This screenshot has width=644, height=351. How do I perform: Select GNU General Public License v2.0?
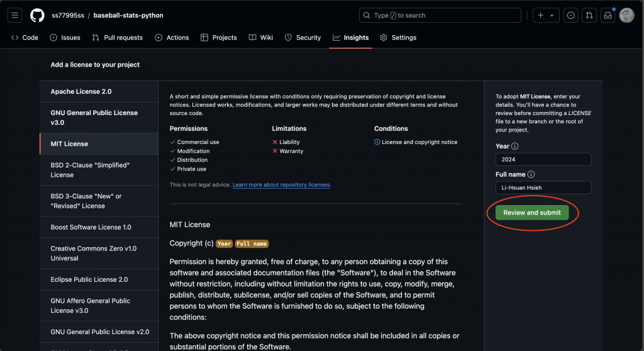point(99,331)
